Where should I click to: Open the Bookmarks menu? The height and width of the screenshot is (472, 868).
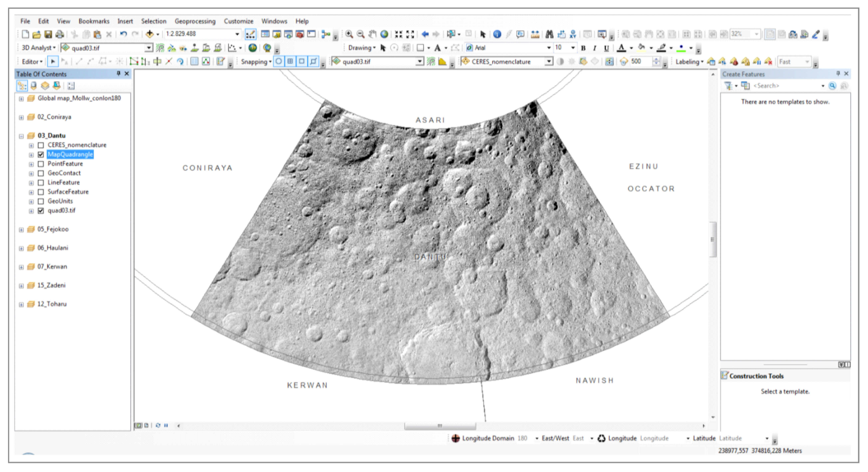[x=94, y=21]
